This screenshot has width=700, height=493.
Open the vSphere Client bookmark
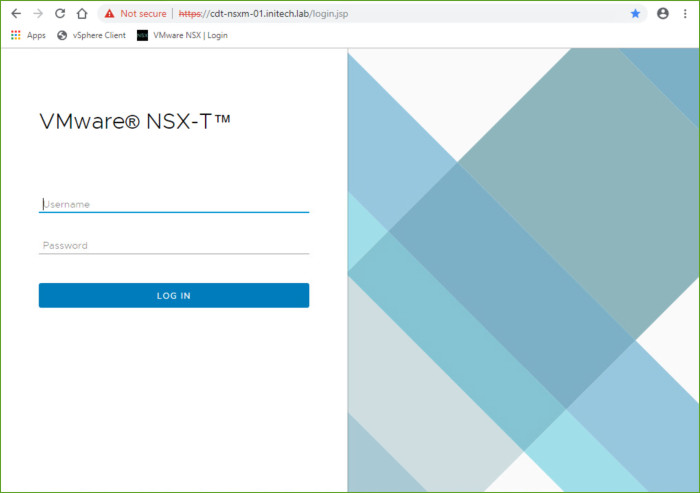pyautogui.click(x=92, y=35)
